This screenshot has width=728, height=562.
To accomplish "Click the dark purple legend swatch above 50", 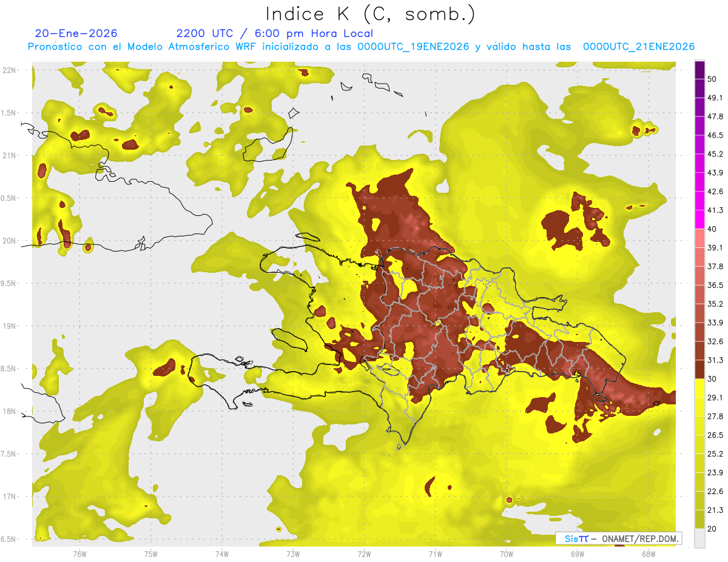I will pos(699,70).
